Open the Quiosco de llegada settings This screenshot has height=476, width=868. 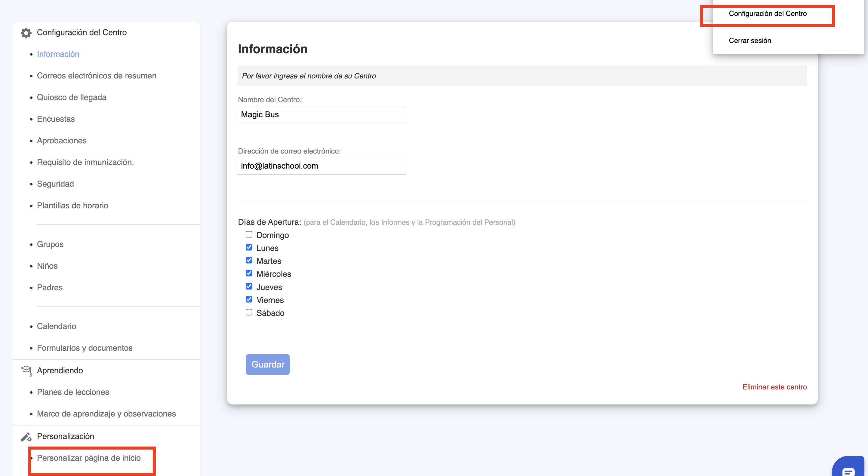(72, 97)
